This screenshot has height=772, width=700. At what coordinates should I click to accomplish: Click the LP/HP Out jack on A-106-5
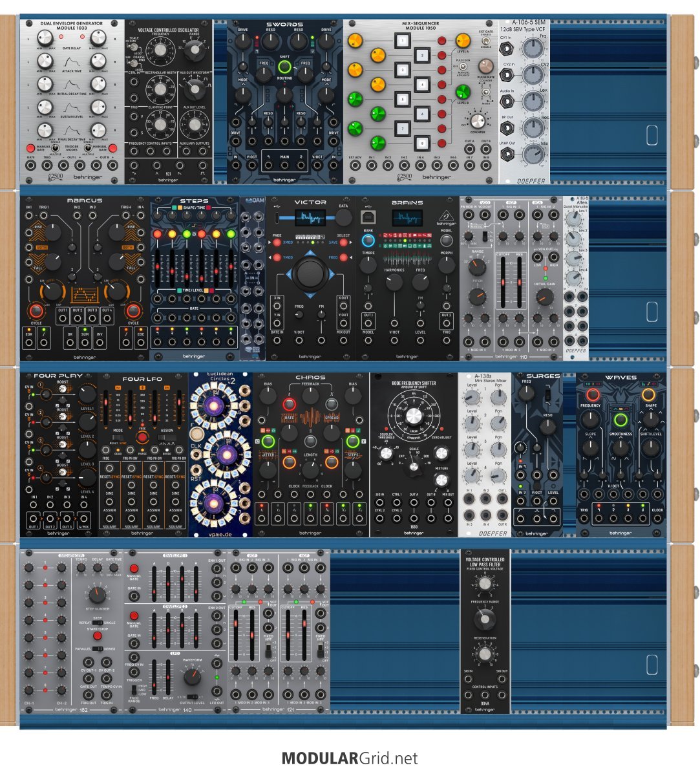click(507, 155)
